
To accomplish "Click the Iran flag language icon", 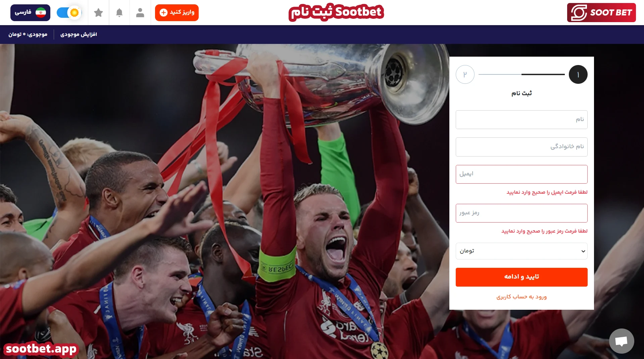I will (41, 13).
